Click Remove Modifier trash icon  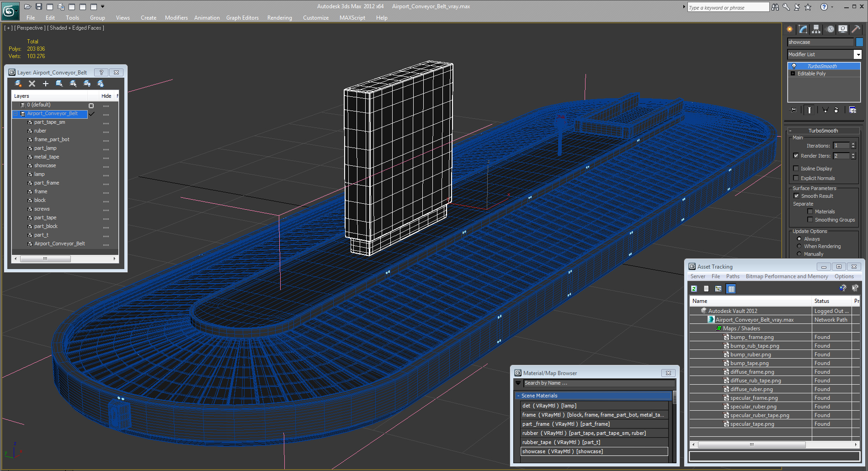(836, 110)
